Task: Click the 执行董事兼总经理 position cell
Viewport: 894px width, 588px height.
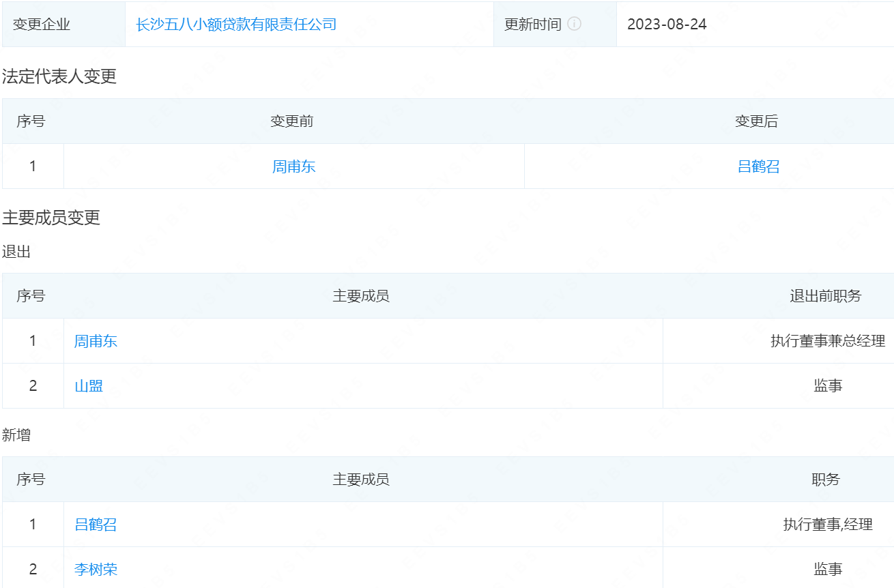Action: click(x=828, y=341)
